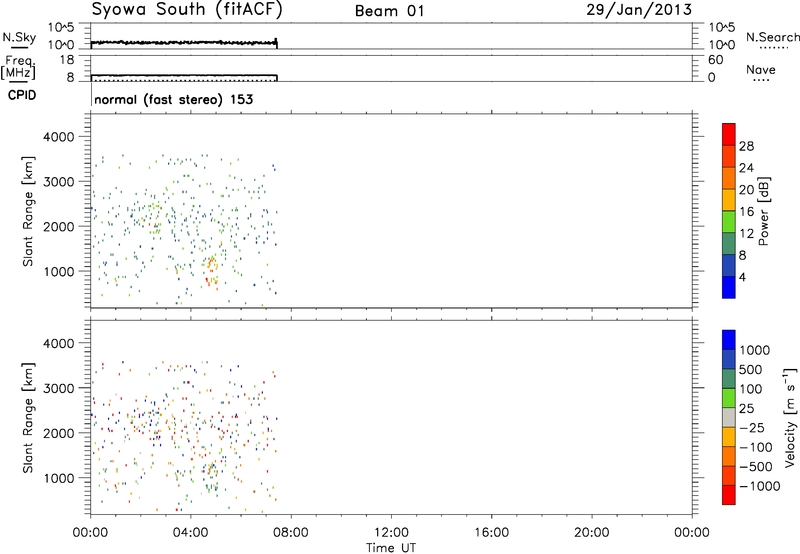Click the '1000' velocity colorbar tick value
800x554 pixels.
pos(754,350)
